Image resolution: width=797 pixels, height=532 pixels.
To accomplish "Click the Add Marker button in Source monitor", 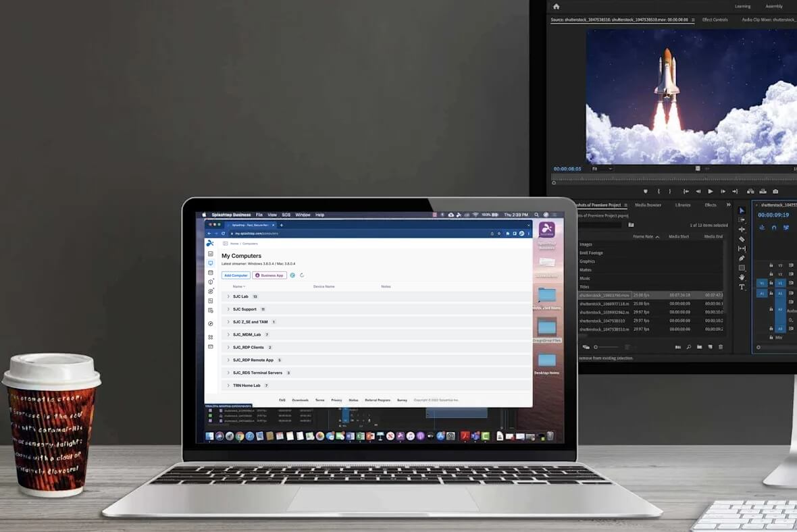I will pos(646,192).
